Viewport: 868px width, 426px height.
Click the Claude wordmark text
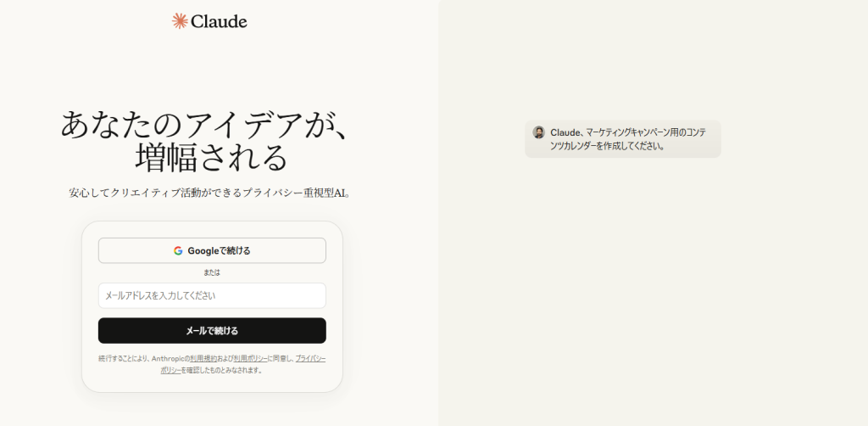219,21
